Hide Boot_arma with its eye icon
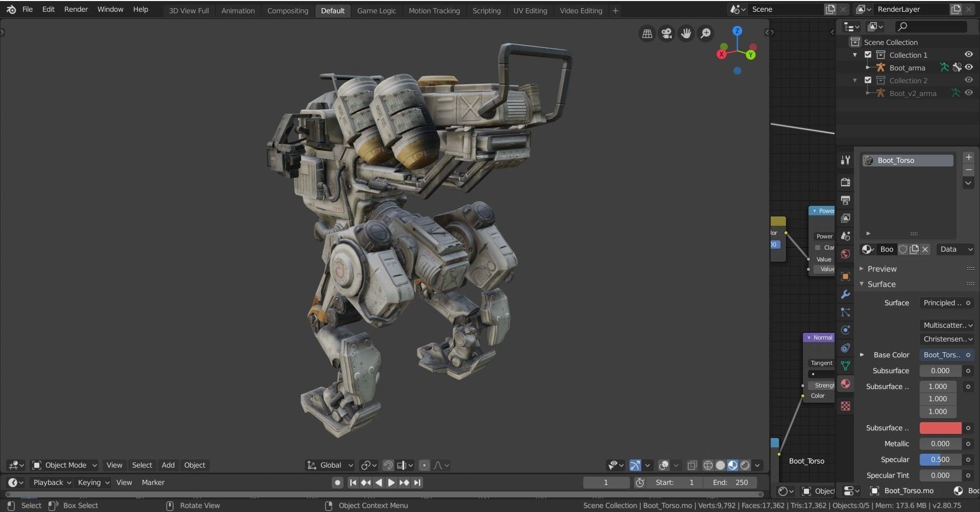980x512 pixels. pos(969,67)
